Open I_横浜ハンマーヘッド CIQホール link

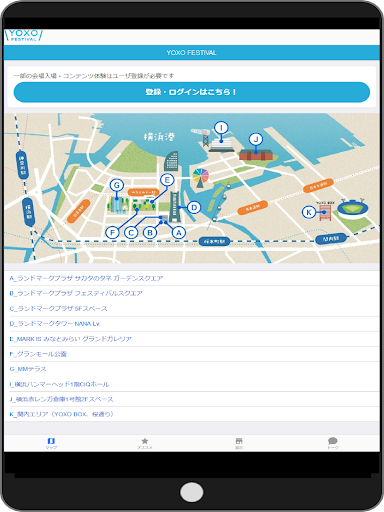pos(192,384)
